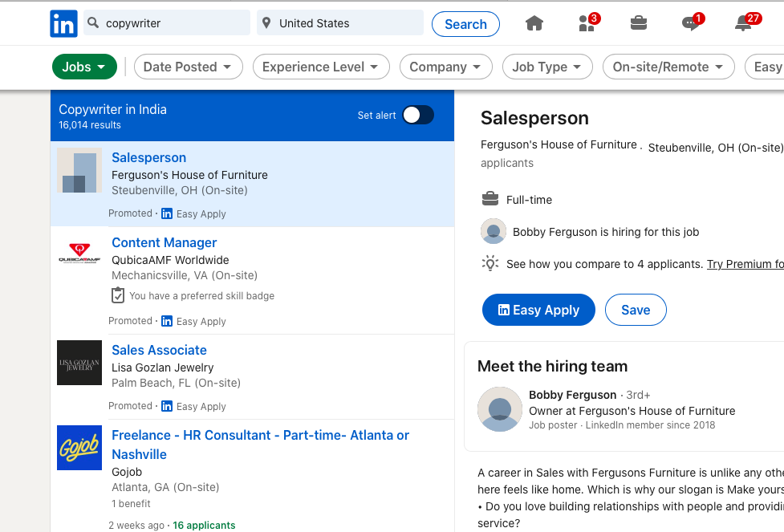Click the Lisa Gozlan Jewelry logo
The image size is (784, 532).
coord(79,363)
